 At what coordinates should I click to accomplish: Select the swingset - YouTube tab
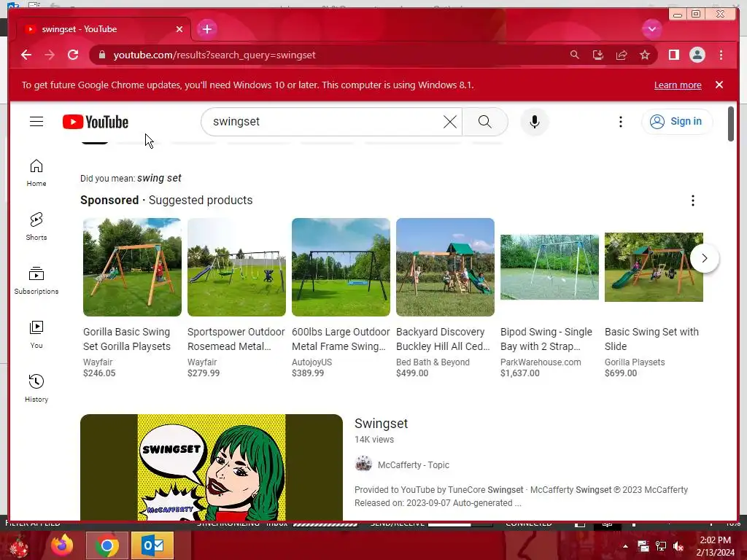point(104,29)
